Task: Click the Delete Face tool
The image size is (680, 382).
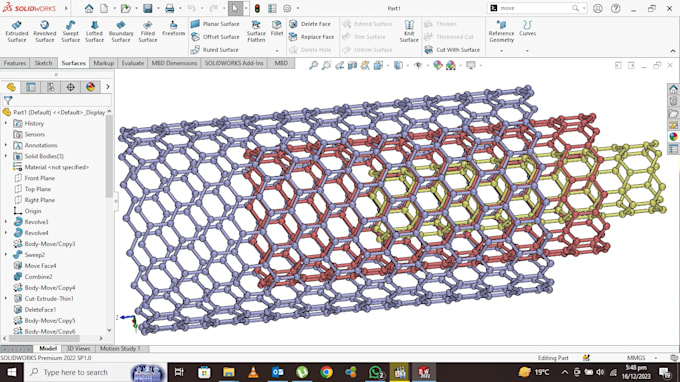Action: point(310,24)
